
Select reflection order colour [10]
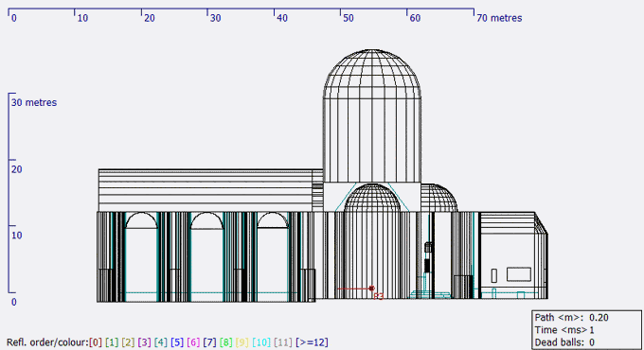click(261, 342)
